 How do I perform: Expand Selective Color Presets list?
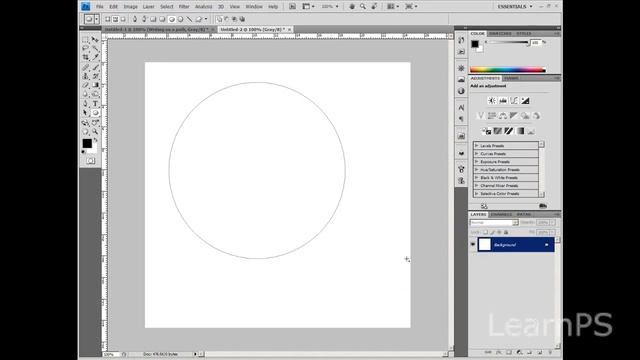[x=476, y=193]
